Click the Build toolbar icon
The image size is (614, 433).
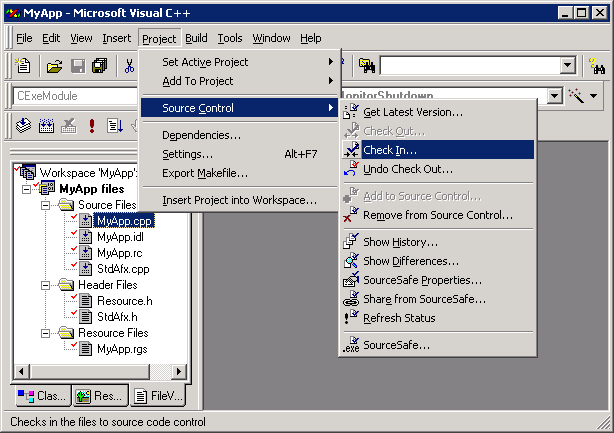pyautogui.click(x=46, y=125)
